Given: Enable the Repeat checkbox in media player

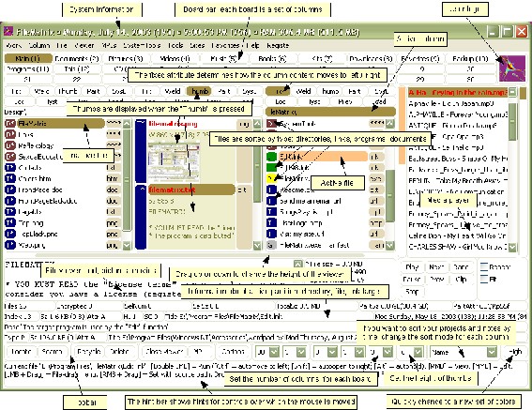Looking at the screenshot, I should [x=484, y=266].
